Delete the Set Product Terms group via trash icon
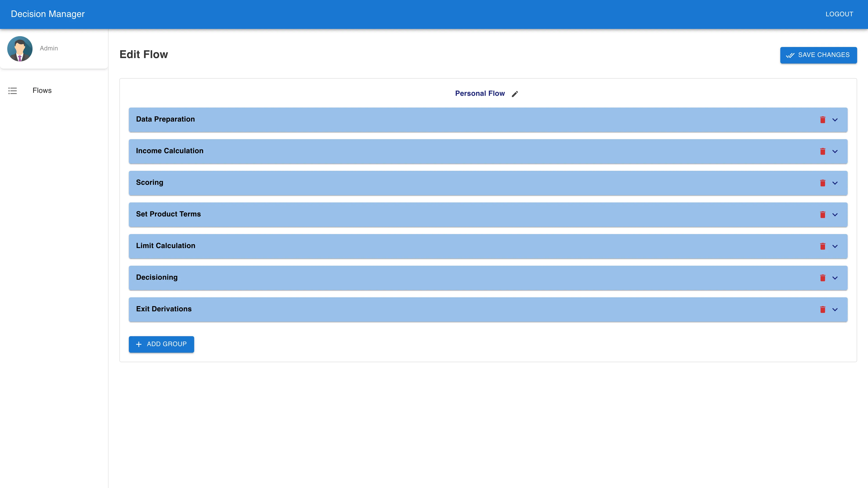868x488 pixels. tap(823, 215)
